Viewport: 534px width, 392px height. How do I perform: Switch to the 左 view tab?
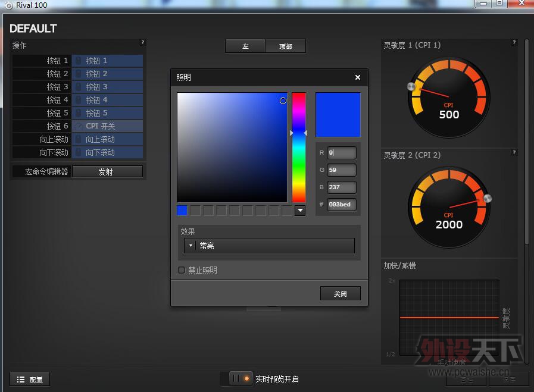245,46
